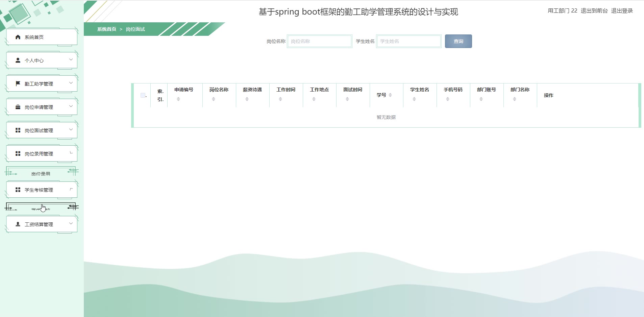This screenshot has width=644, height=317.
Task: Click the grid icon beside 学生考核管理
Action: (x=18, y=190)
